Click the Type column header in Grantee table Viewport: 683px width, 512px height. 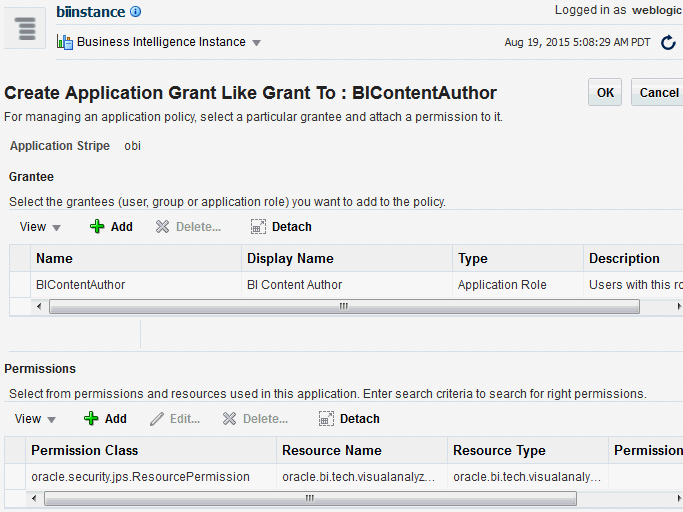pyautogui.click(x=518, y=258)
